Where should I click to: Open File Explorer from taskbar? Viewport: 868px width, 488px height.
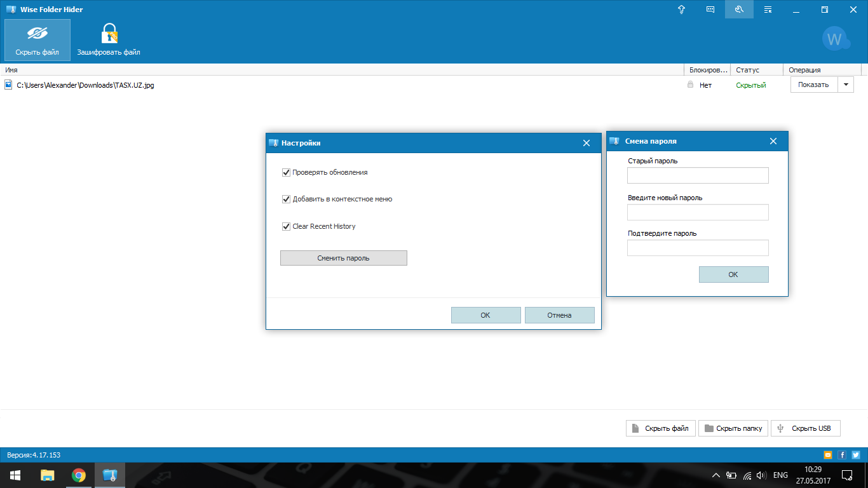tap(47, 475)
